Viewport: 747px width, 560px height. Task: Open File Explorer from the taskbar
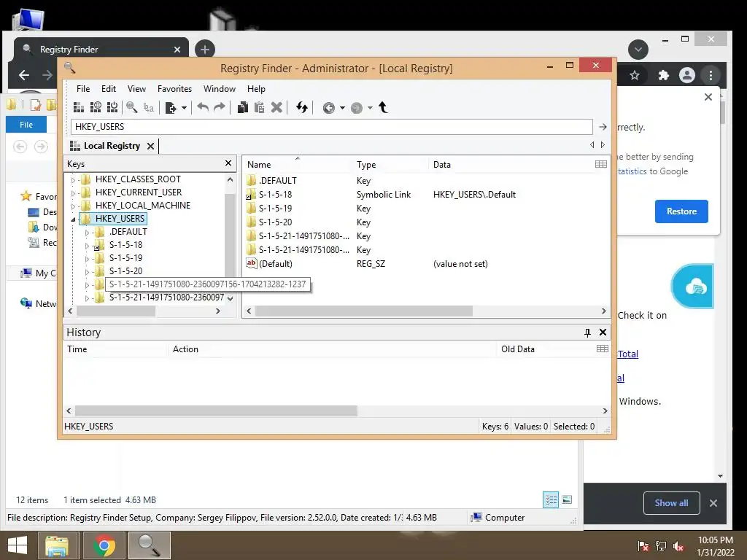[57, 545]
